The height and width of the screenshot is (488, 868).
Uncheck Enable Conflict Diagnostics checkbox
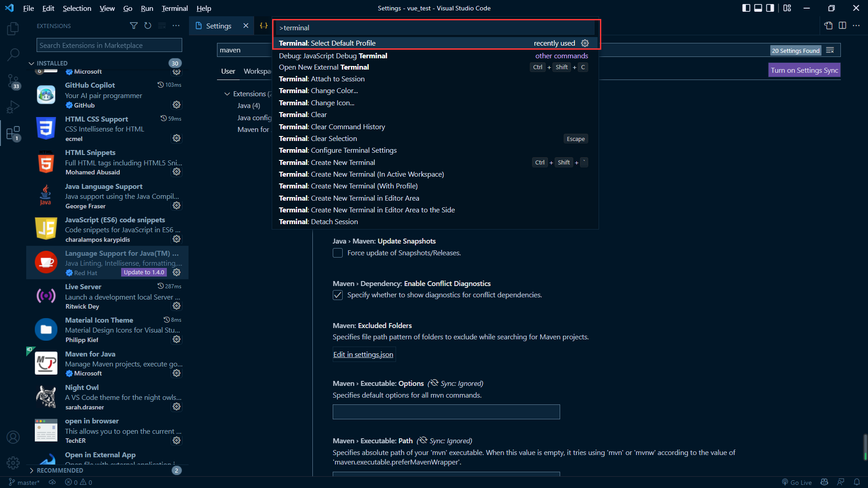(338, 295)
